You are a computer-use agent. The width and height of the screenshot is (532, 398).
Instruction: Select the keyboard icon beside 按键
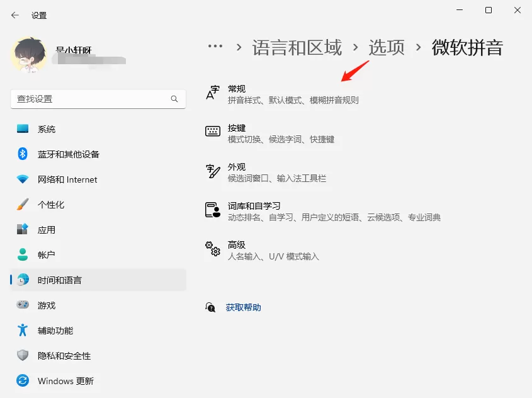coord(213,131)
